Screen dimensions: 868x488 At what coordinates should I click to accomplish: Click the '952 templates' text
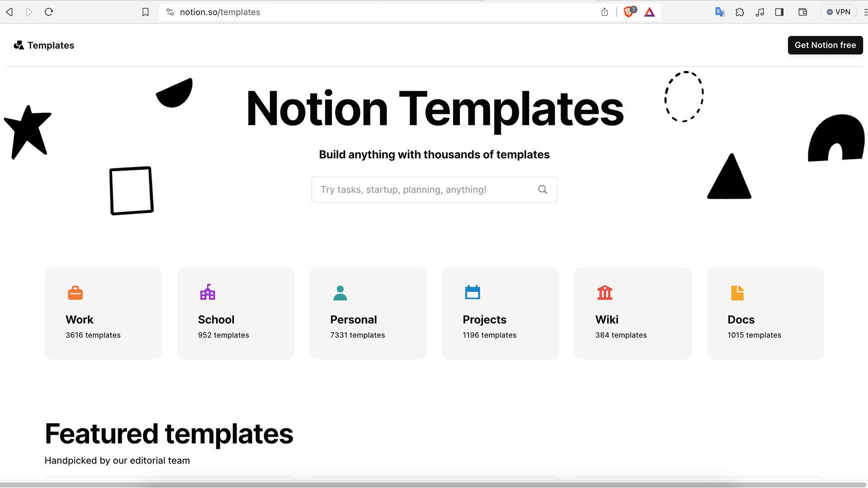point(223,335)
